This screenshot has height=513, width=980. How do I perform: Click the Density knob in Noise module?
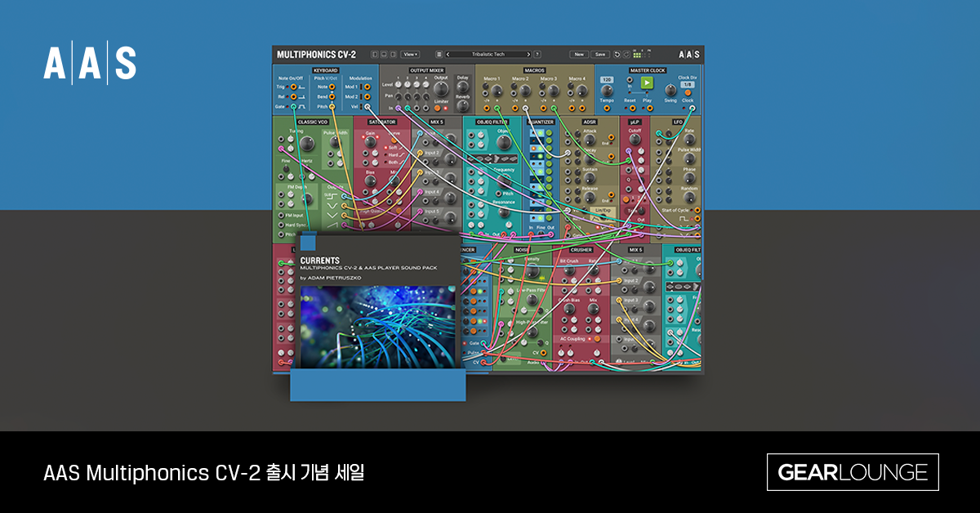(532, 270)
